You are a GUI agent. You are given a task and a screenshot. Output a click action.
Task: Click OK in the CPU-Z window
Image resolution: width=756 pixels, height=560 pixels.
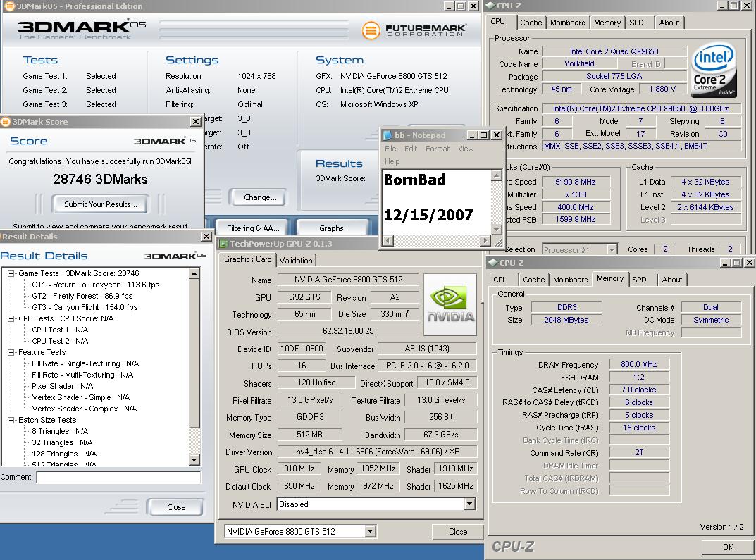click(728, 547)
